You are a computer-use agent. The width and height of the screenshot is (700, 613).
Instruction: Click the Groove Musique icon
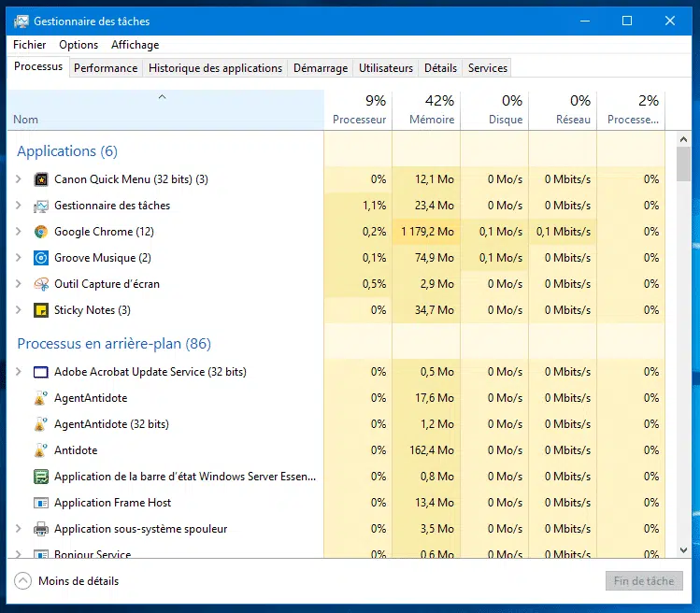[41, 258]
